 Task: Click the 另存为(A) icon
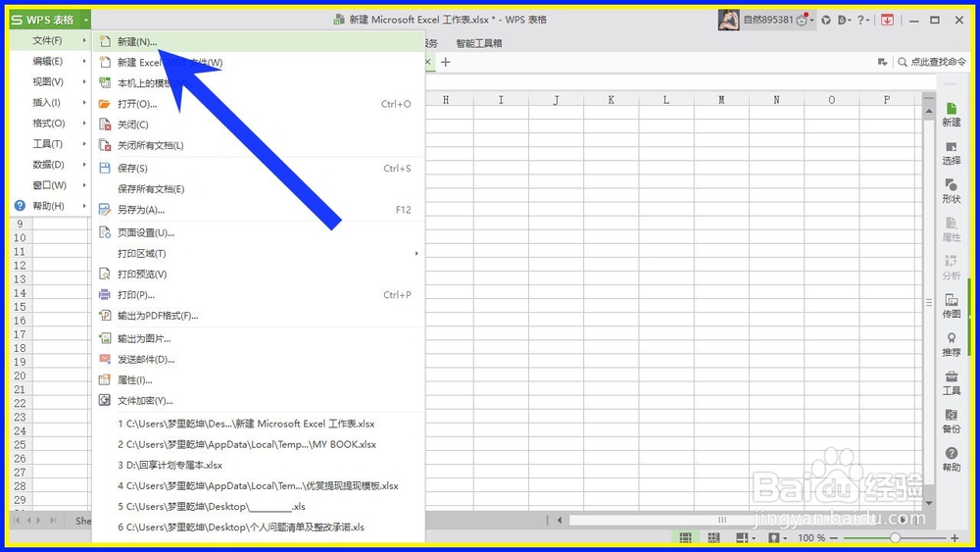tap(105, 210)
